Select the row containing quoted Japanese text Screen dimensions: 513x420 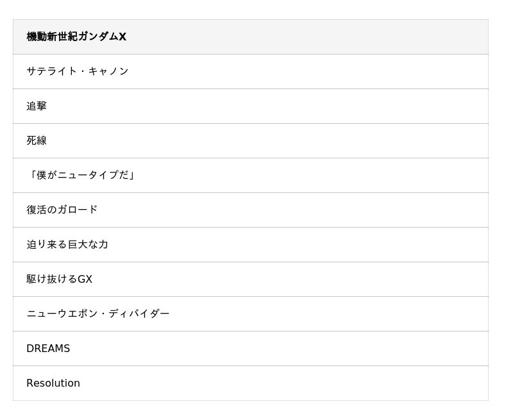(81, 175)
